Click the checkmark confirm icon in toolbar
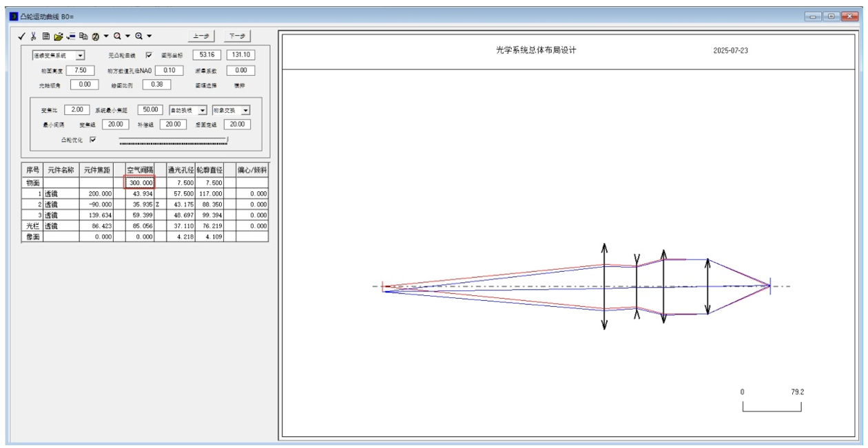Image resolution: width=868 pixels, height=448 pixels. coord(23,36)
